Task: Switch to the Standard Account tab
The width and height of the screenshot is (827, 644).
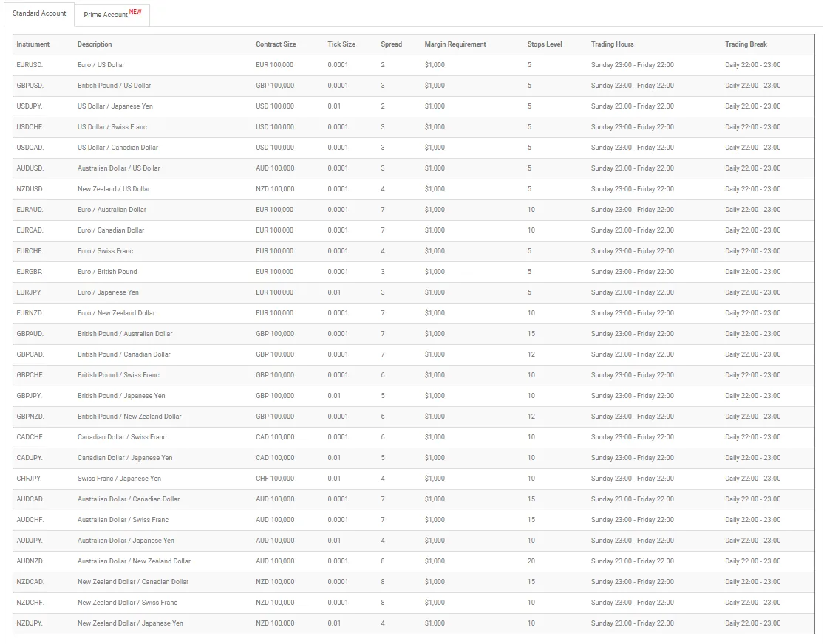Action: click(39, 13)
